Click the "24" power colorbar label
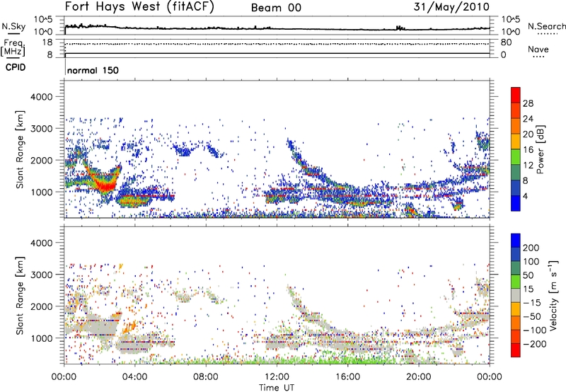The image size is (566, 392). point(528,119)
